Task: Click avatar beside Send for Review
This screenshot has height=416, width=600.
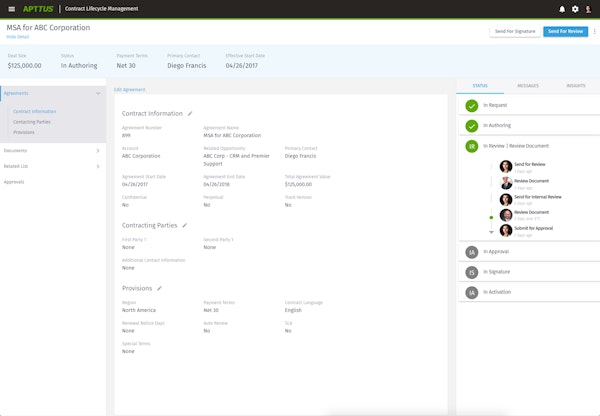Action: pyautogui.click(x=506, y=166)
